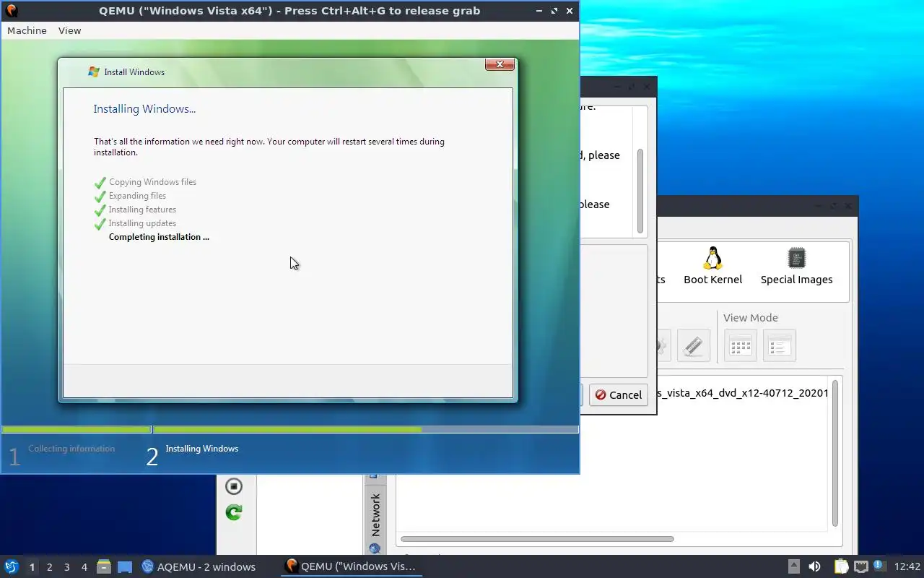Click the scrollbar in the AQEMU message dialog
Viewport: 924px width, 578px height.
coord(640,192)
